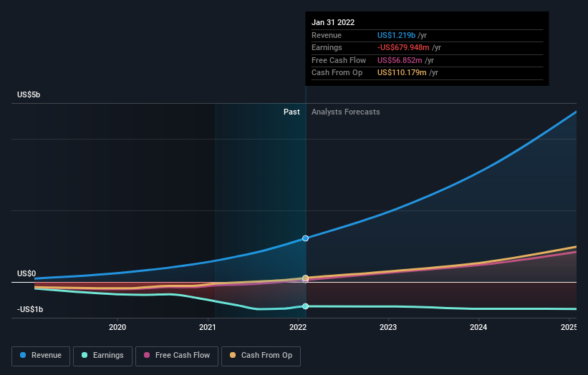Select the 2022 x-axis label

(298, 327)
